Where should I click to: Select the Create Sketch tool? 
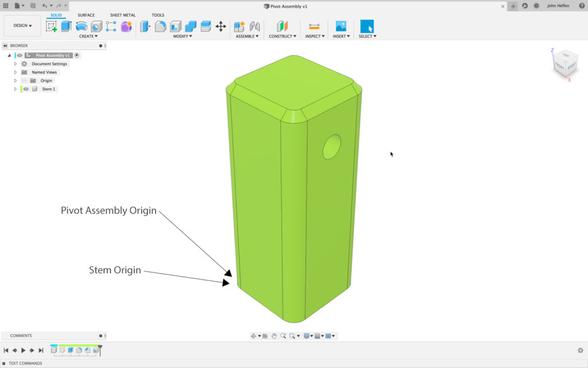coord(51,26)
